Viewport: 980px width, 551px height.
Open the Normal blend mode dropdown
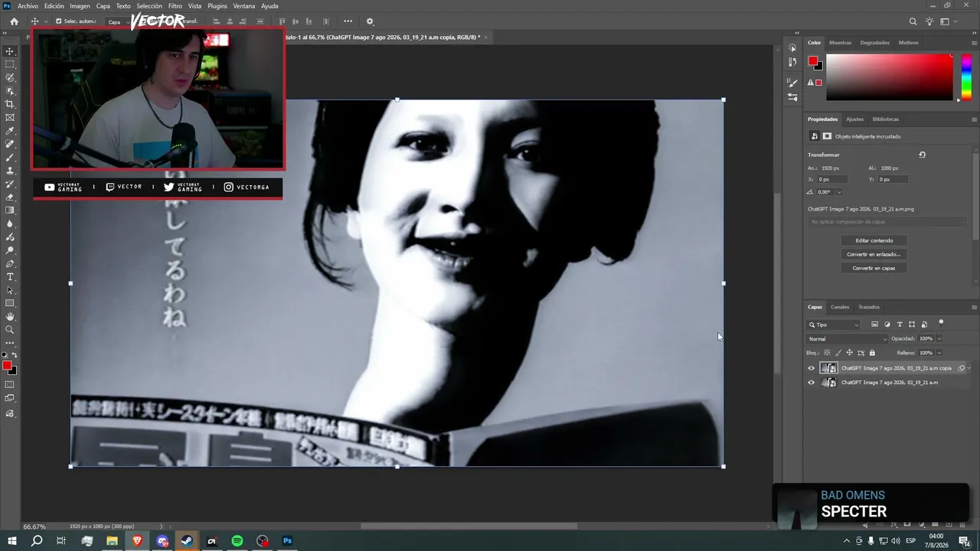coord(848,339)
